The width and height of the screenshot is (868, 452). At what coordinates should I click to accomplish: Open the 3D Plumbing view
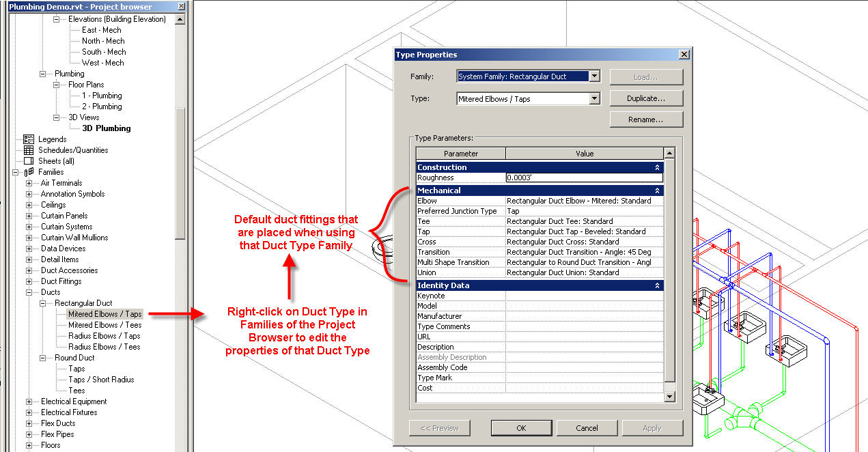coord(106,128)
